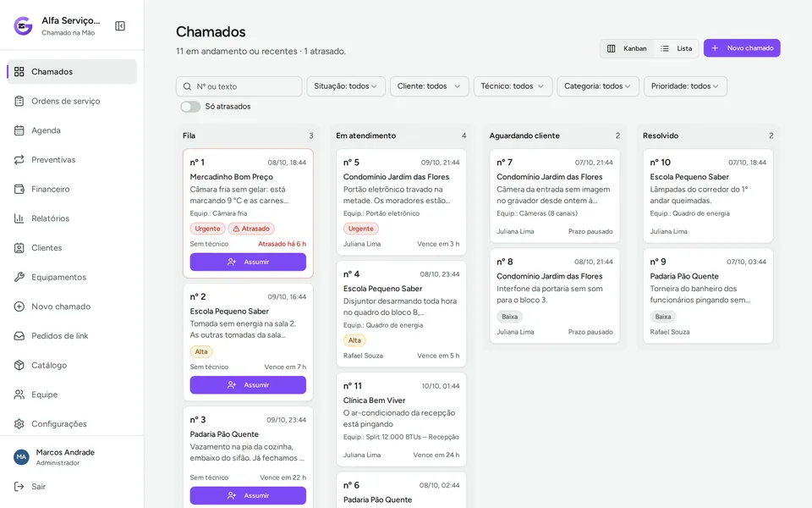
Task: Click the Alta badge on ticket nº 4
Action: pos(354,340)
